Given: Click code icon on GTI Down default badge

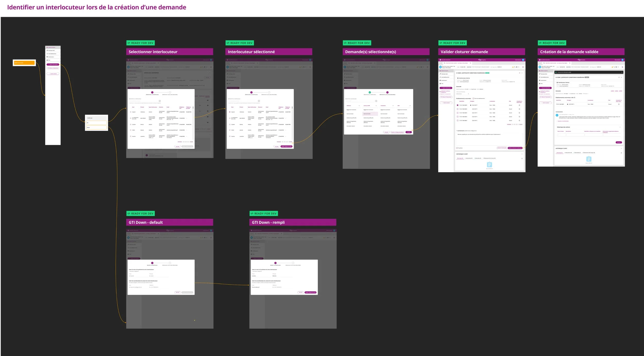Looking at the screenshot, I should pos(129,213).
